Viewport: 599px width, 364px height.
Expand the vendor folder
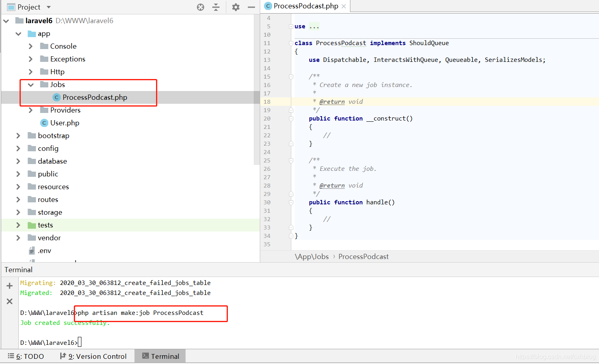[18, 238]
